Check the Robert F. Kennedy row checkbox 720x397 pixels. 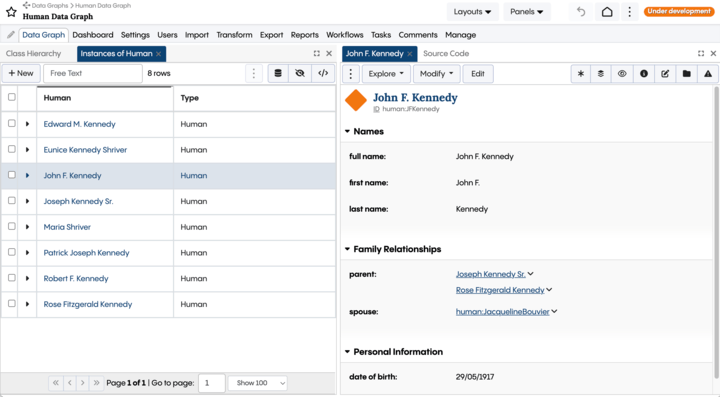point(12,278)
